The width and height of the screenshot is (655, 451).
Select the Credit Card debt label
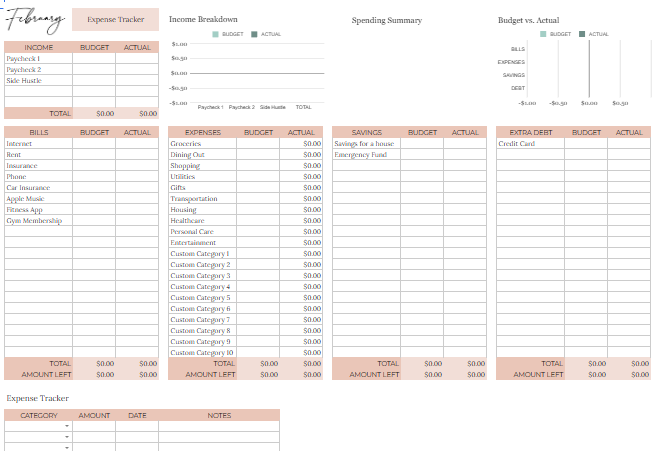(516, 144)
